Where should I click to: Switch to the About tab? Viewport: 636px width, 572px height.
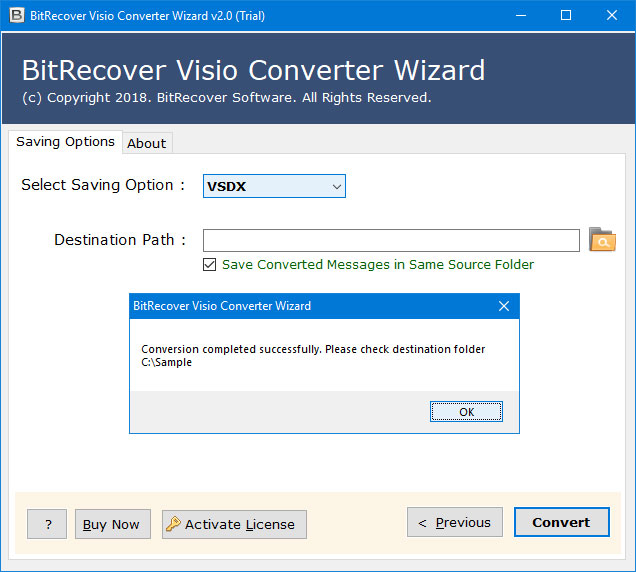click(147, 143)
